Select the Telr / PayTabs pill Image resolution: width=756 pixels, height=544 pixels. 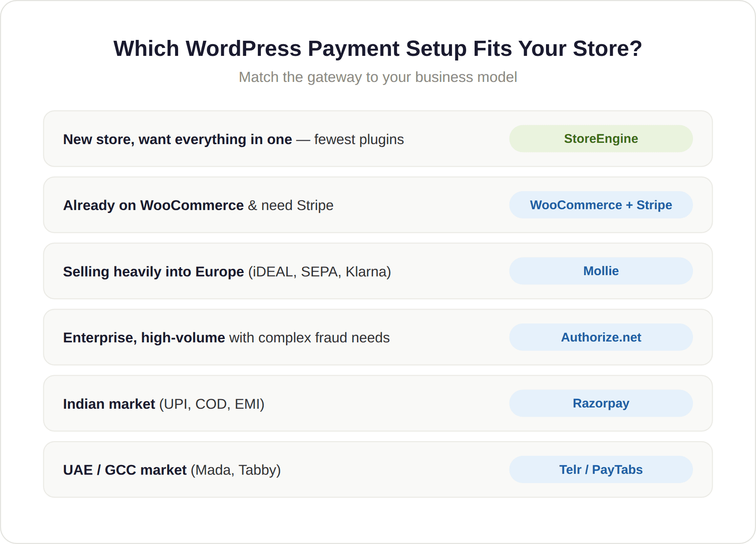point(601,470)
